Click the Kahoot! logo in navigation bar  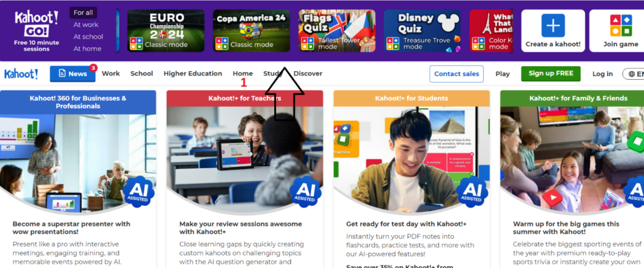click(x=21, y=74)
